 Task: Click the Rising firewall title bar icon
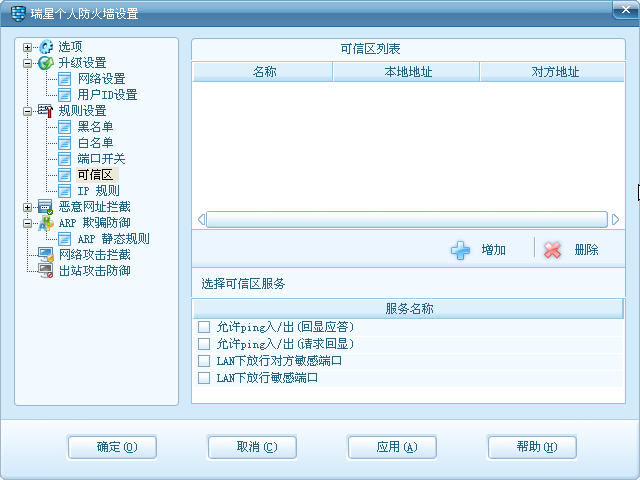[x=18, y=13]
